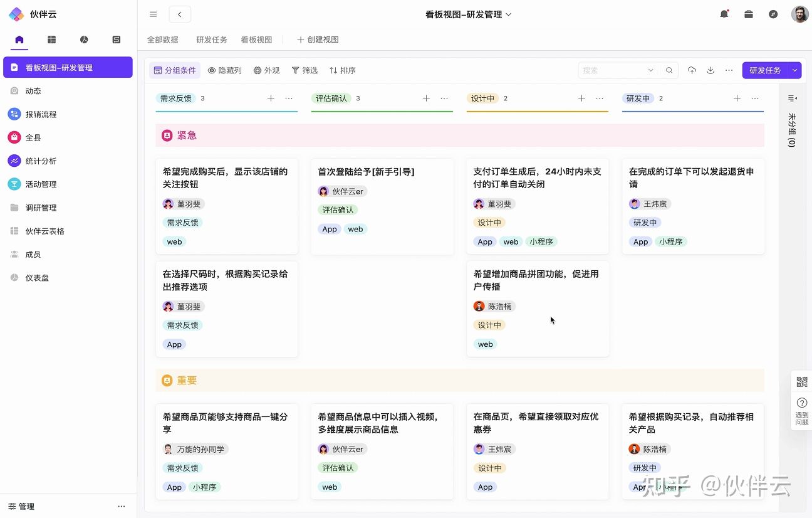
Task: Click the 创建视图 button
Action: pyautogui.click(x=318, y=40)
